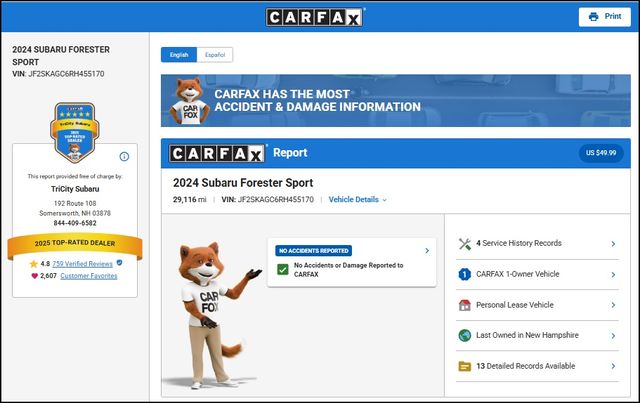Screen dimensions: 640x403
Task: Click the 192 Route 108 address line
Action: (75, 203)
